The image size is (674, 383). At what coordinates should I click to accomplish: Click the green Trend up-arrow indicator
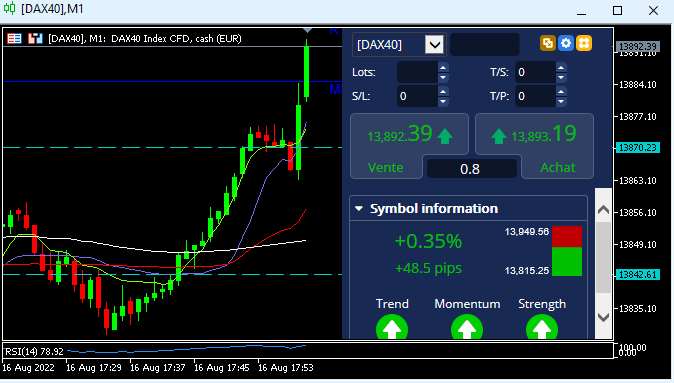(392, 328)
